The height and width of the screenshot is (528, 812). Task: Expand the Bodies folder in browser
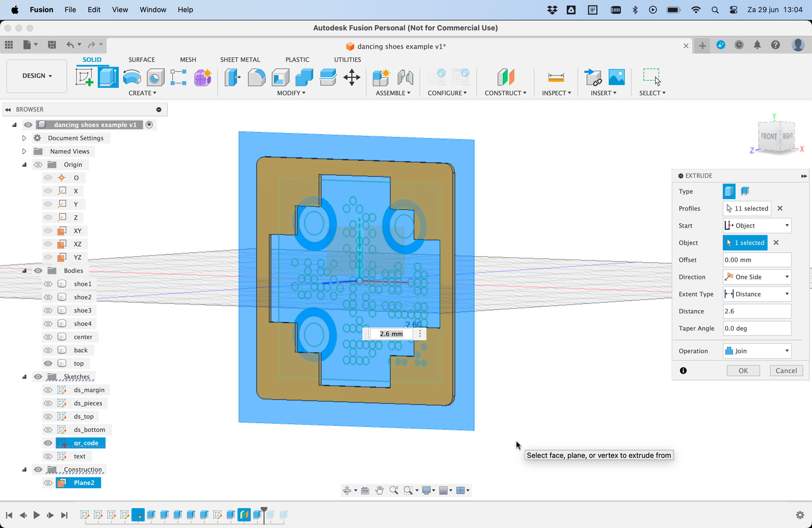click(24, 271)
